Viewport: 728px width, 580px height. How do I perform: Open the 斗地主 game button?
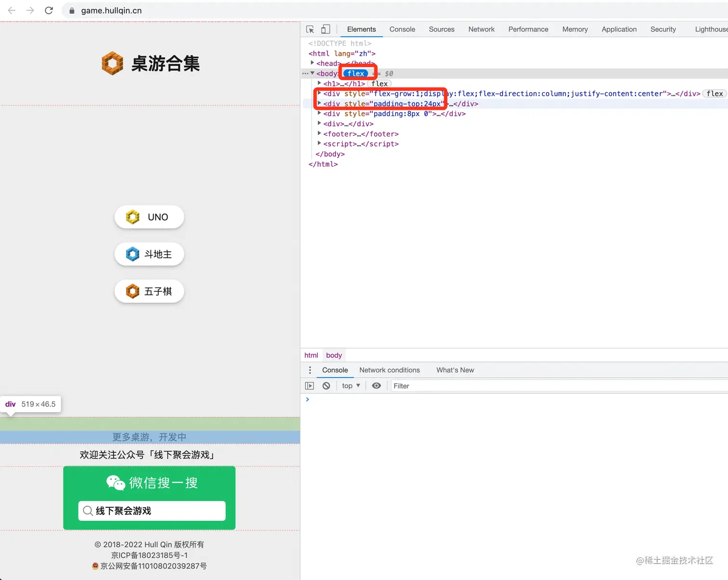tap(149, 254)
